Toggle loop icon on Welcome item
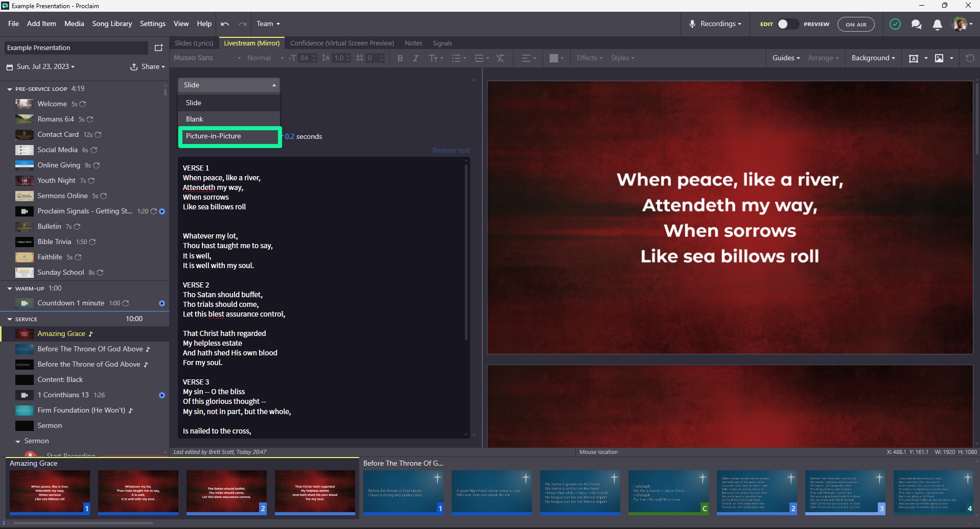 click(83, 104)
